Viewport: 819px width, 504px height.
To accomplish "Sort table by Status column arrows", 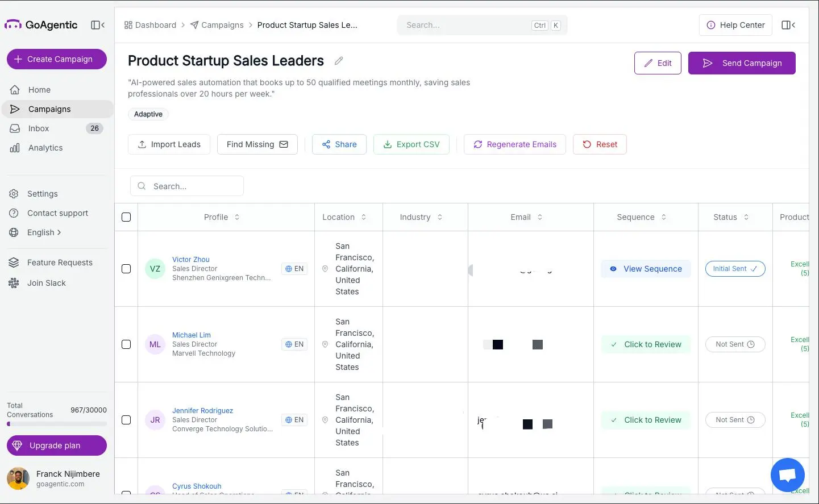I will click(746, 217).
